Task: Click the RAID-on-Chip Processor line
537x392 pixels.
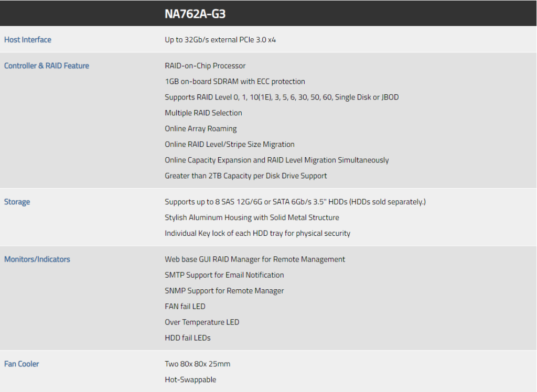Action: coord(205,66)
